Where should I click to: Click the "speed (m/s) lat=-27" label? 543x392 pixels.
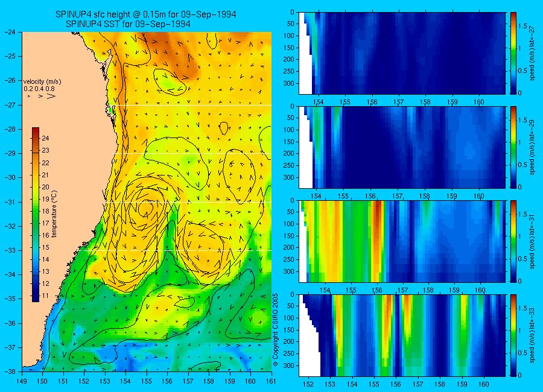(532, 54)
